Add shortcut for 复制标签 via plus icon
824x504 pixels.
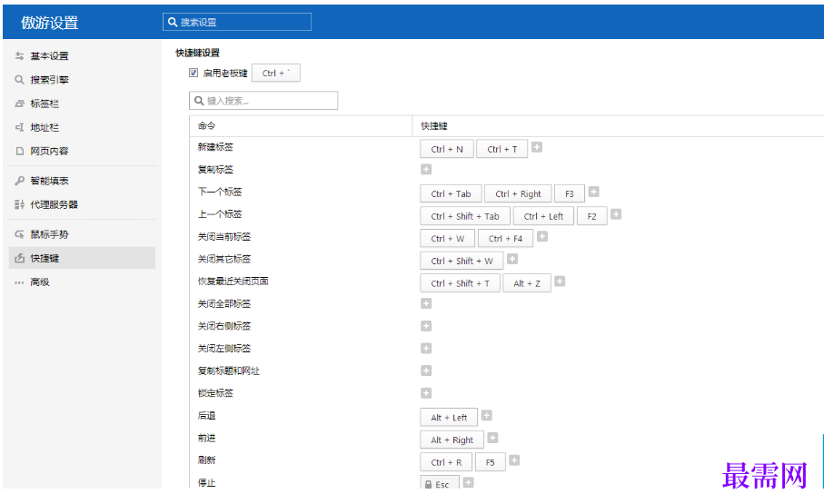[426, 169]
